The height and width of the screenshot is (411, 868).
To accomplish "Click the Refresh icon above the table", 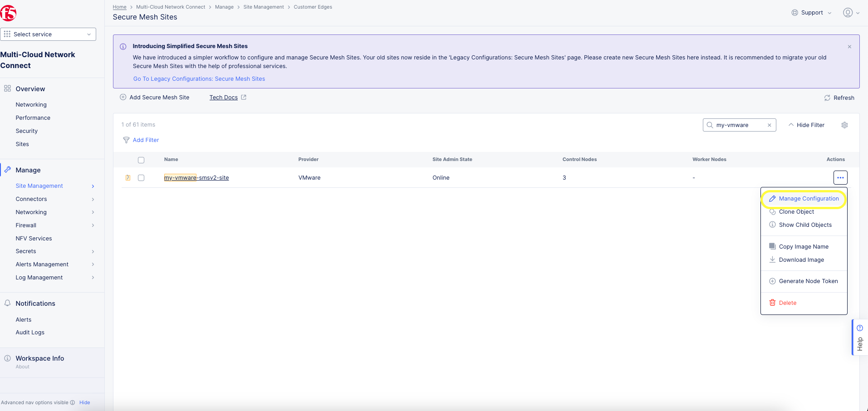I will 827,98.
